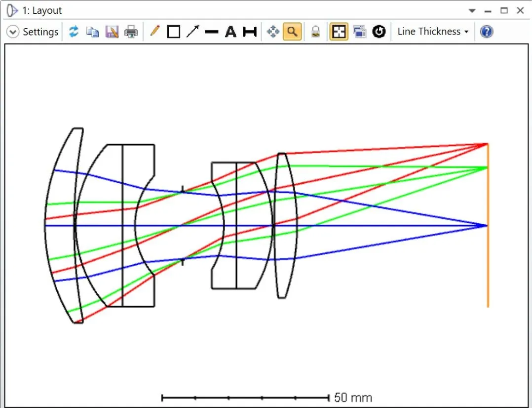This screenshot has width=532, height=408.
Task: Toggle the magnifier zoom tool
Action: (292, 32)
